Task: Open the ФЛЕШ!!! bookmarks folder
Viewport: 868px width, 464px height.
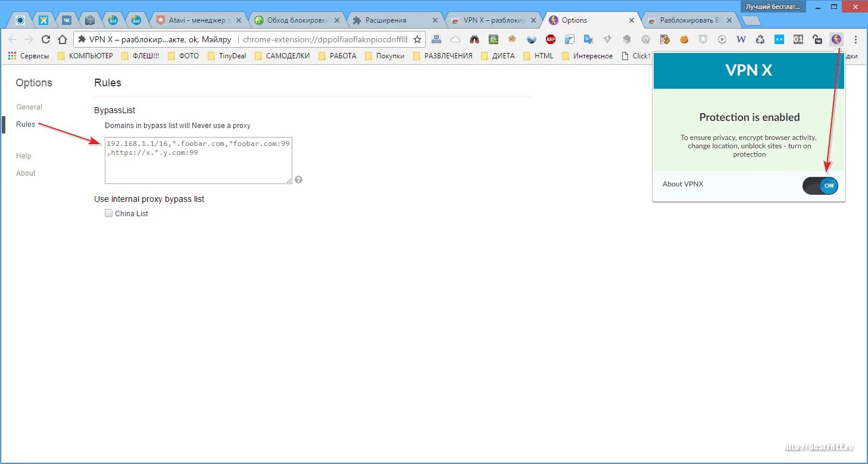Action: (x=140, y=56)
